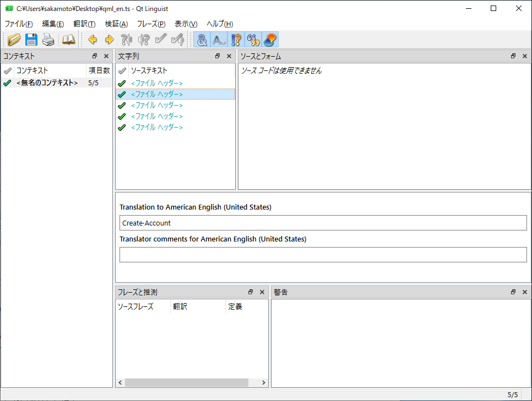
Task: Go to the previous item with the left arrow
Action: tap(93, 39)
